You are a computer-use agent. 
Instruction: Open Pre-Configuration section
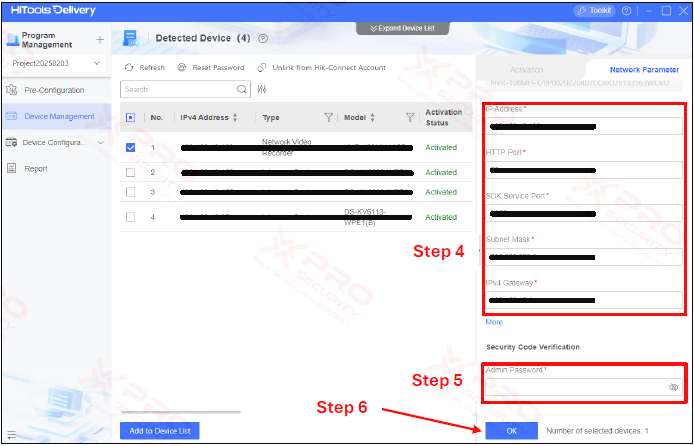point(54,90)
